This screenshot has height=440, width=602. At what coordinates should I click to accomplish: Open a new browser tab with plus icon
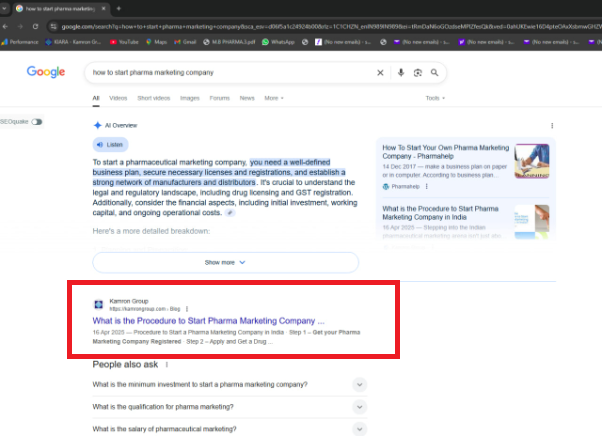tap(118, 8)
